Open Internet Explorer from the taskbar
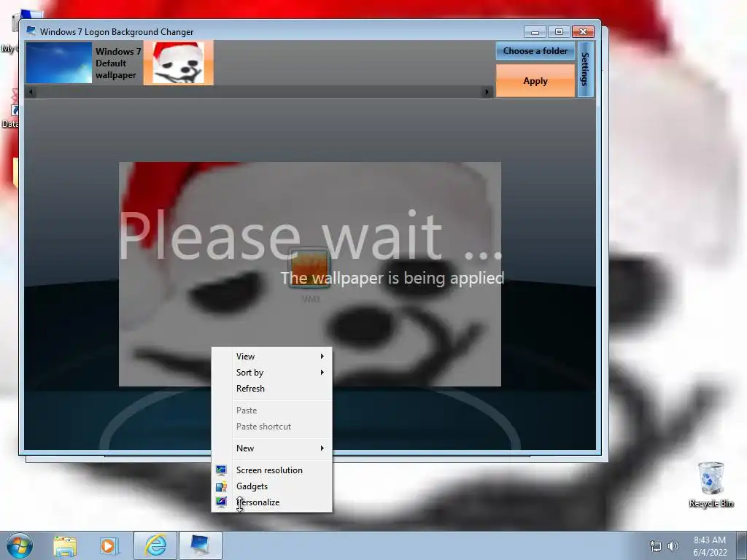 tap(155, 545)
